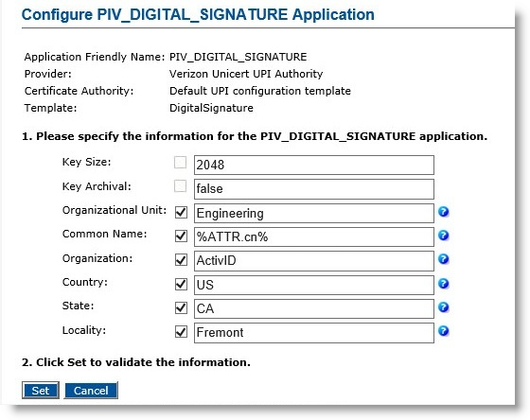Select the Key Size disabled checkbox
The height and width of the screenshot is (420, 530).
pyautogui.click(x=180, y=162)
